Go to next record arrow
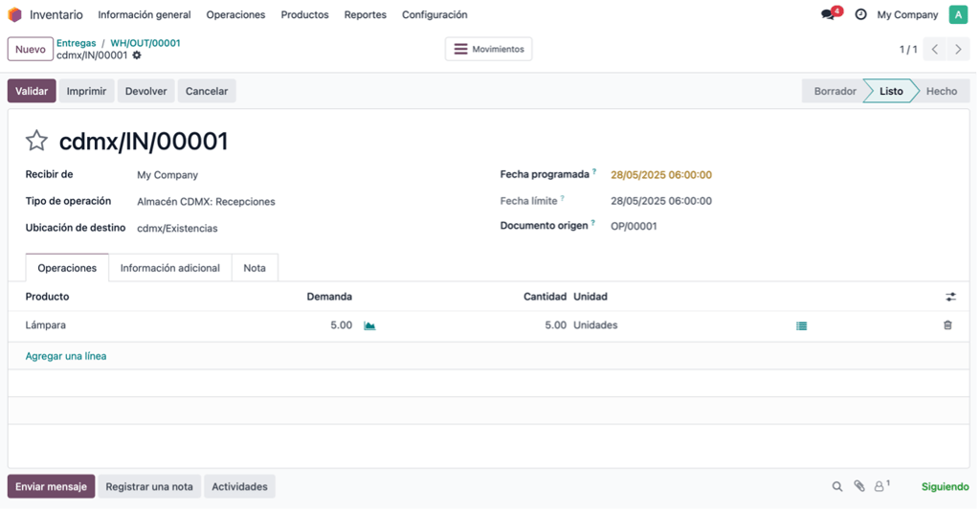Viewport: 980px width, 512px height. click(x=958, y=50)
